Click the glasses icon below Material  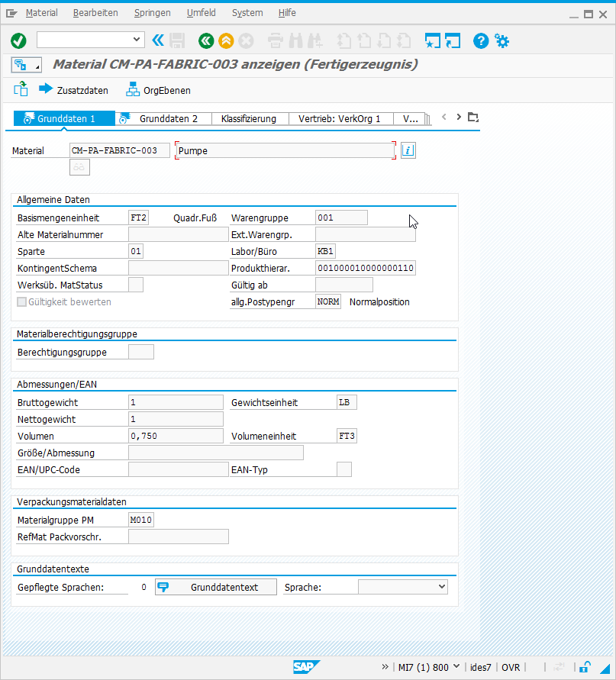pos(79,167)
